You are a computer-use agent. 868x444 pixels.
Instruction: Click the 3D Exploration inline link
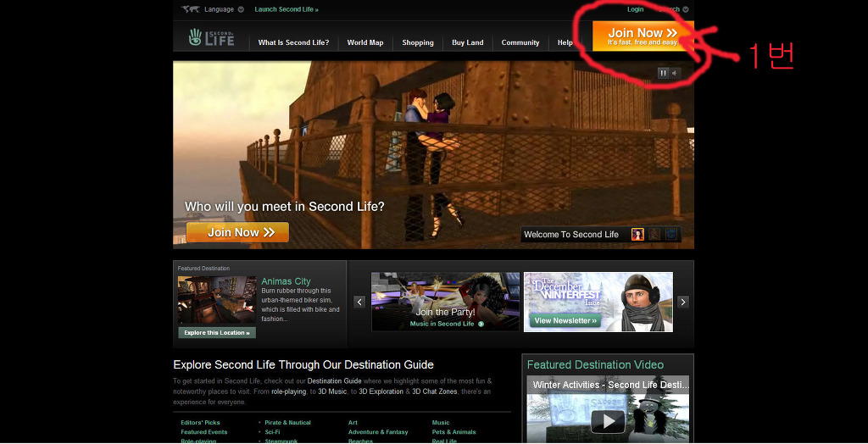tap(381, 391)
